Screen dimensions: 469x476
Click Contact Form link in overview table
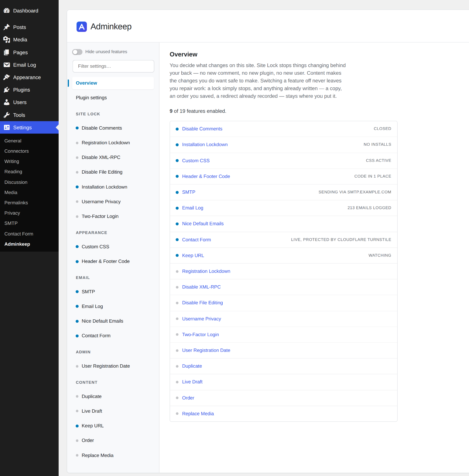197,240
